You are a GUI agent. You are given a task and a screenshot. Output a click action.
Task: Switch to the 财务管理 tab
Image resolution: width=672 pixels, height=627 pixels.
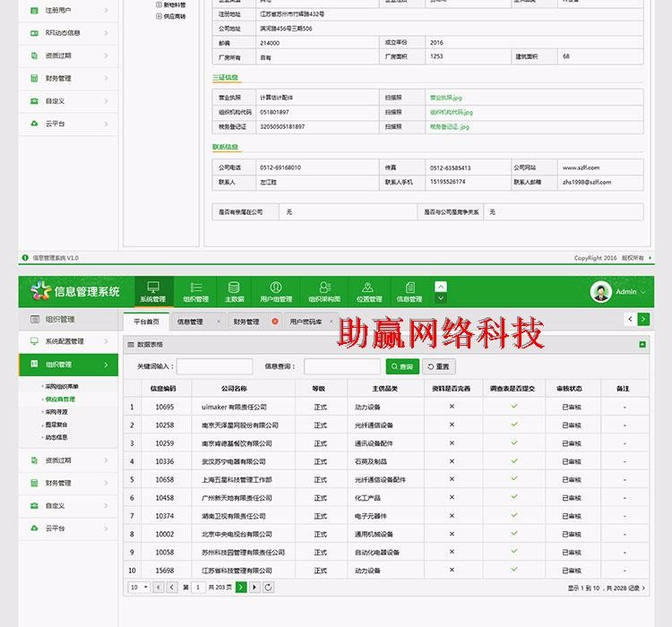tap(246, 322)
